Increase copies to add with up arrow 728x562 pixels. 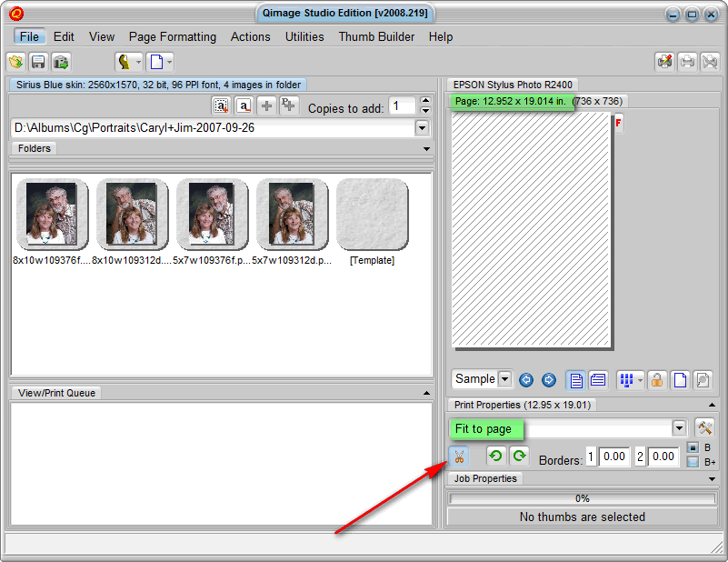[x=425, y=100]
